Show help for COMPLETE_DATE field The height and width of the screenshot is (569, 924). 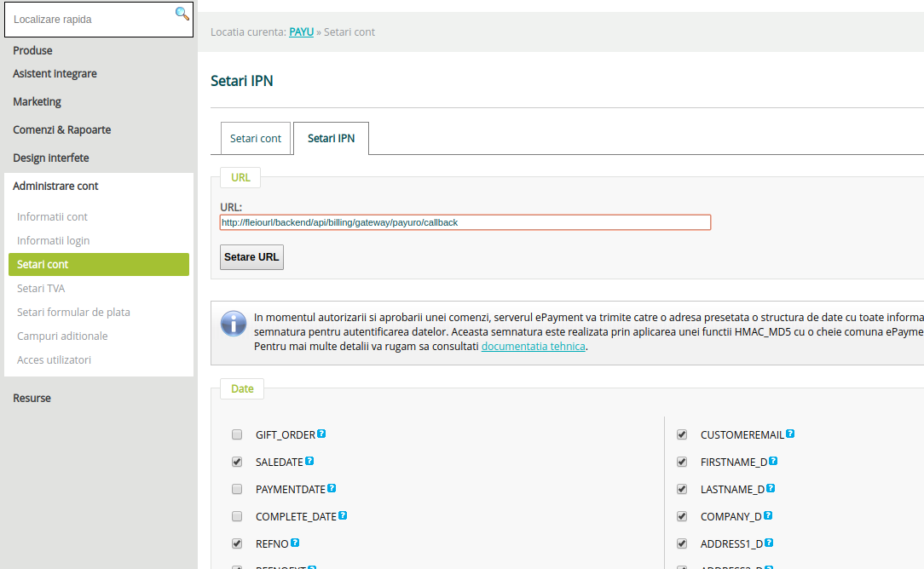(343, 515)
